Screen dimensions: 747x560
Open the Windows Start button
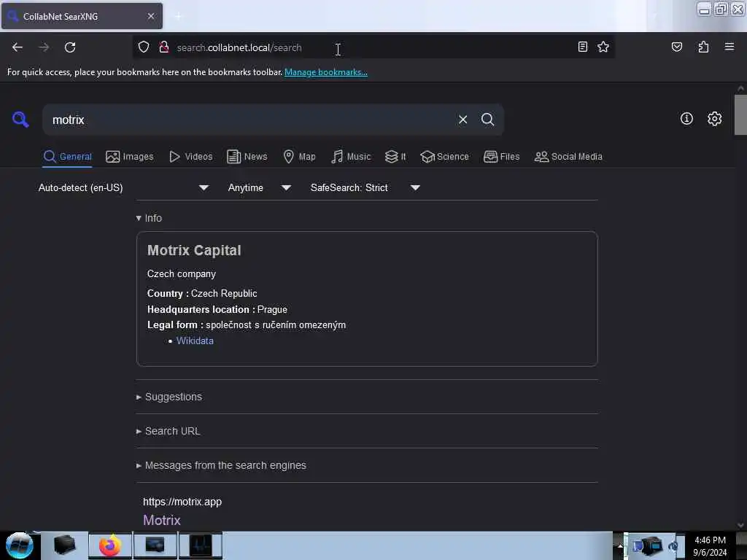[x=19, y=545]
